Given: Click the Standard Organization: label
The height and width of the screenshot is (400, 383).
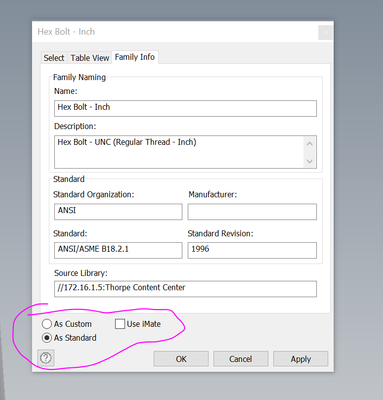Looking at the screenshot, I should pyautogui.click(x=94, y=194).
